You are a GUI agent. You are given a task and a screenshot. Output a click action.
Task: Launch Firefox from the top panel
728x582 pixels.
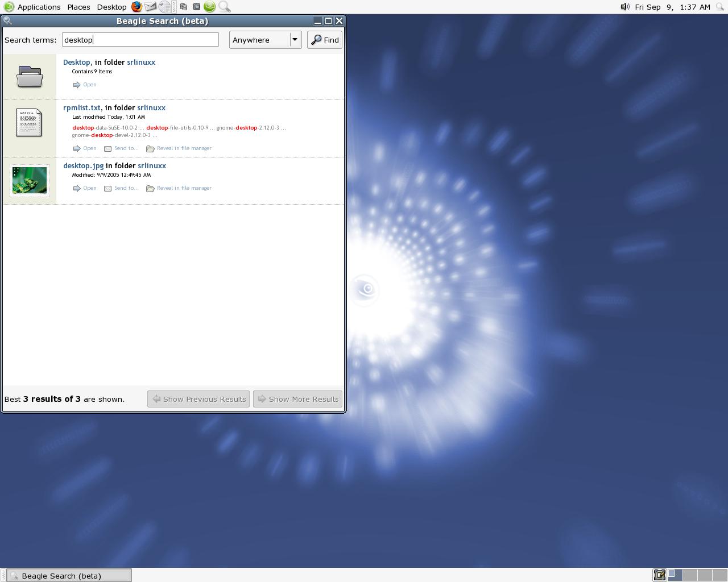136,7
